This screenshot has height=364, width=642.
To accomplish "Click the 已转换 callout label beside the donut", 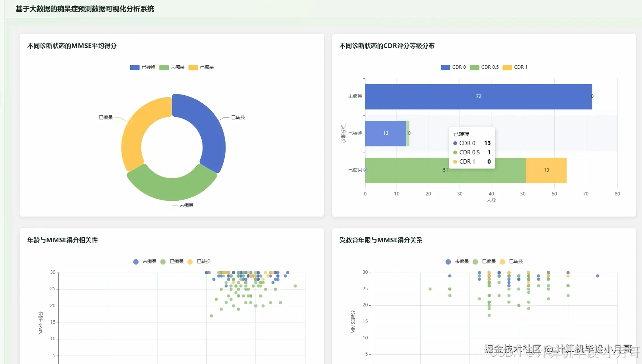I will pyautogui.click(x=238, y=117).
